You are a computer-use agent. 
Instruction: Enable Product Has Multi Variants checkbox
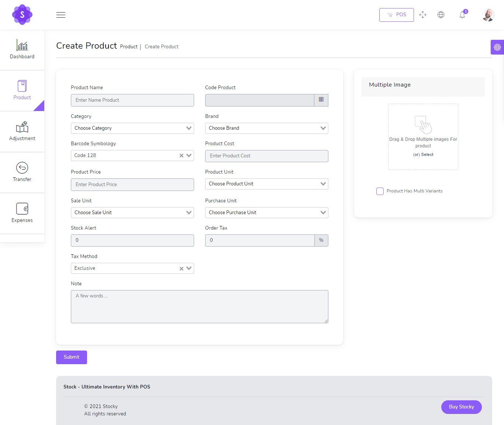380,191
